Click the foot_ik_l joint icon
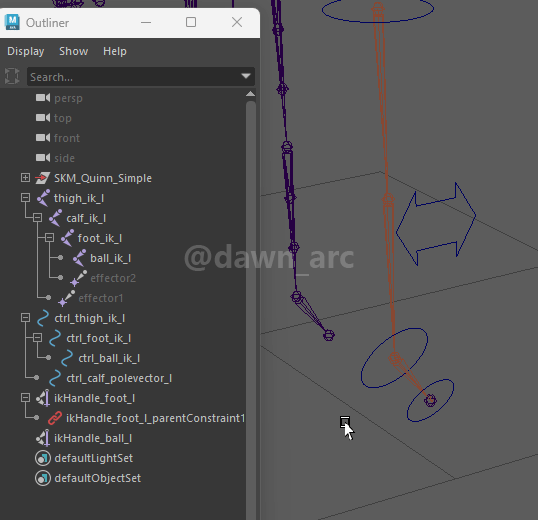The height and width of the screenshot is (520, 538). click(x=67, y=238)
